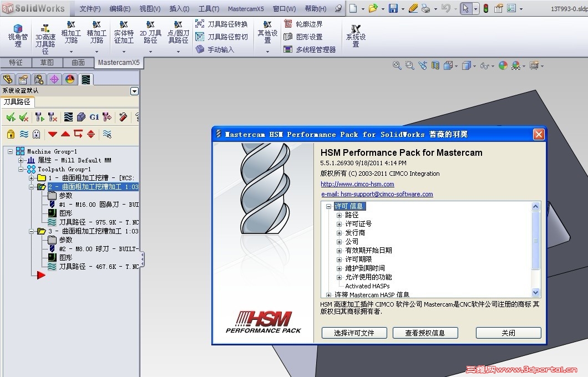Open the FeatureManager design tree tab
The height and width of the screenshot is (377, 588).
point(8,79)
